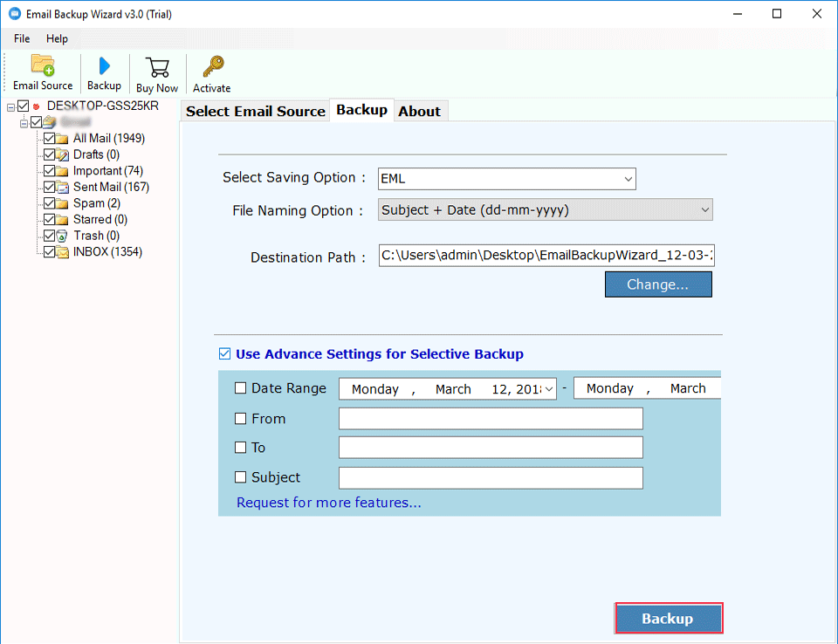Select the DESKTOP-GSS25KR label
The height and width of the screenshot is (644, 838).
click(x=103, y=106)
